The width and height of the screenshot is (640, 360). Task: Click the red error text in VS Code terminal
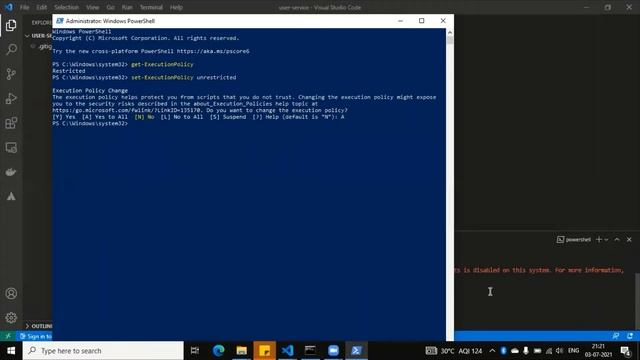[539, 270]
